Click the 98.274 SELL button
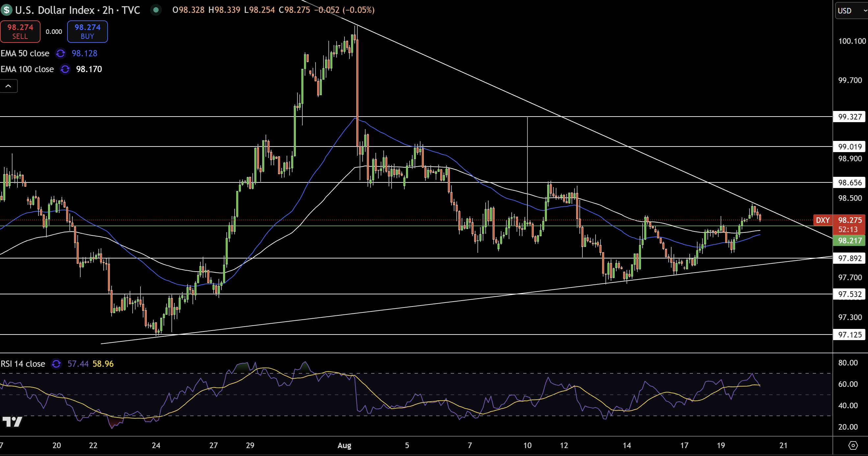 (20, 31)
